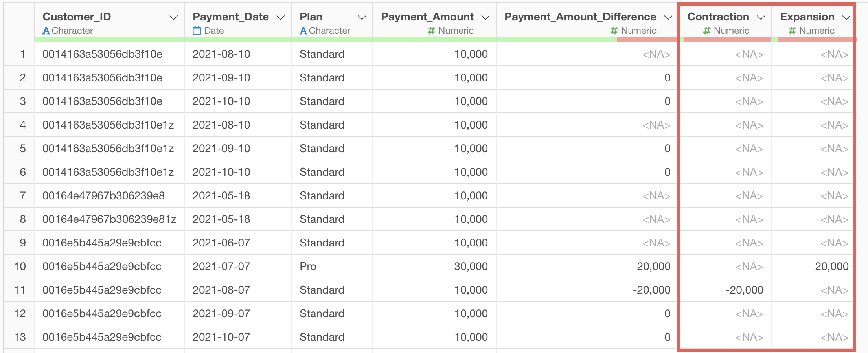
Task: Click the Character type icon under Plan
Action: pyautogui.click(x=303, y=31)
